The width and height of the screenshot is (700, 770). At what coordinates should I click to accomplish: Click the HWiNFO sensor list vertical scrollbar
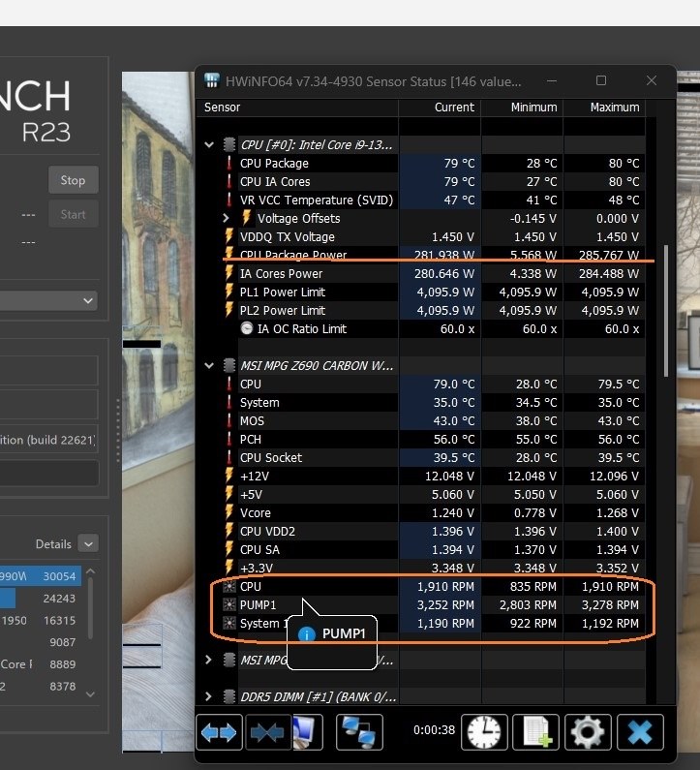(x=666, y=311)
